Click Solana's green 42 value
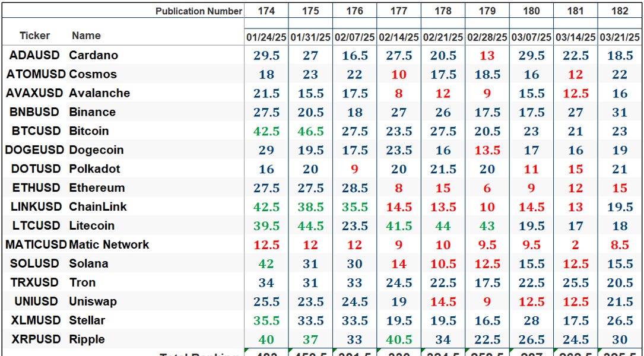Screen dimensions: 644x356 click(x=266, y=263)
